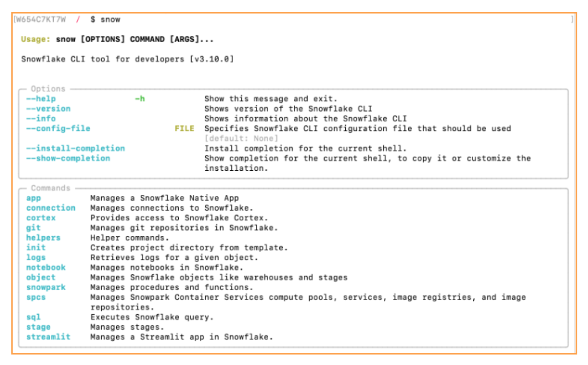Select the spcs command
The width and height of the screenshot is (588, 365).
click(x=36, y=297)
